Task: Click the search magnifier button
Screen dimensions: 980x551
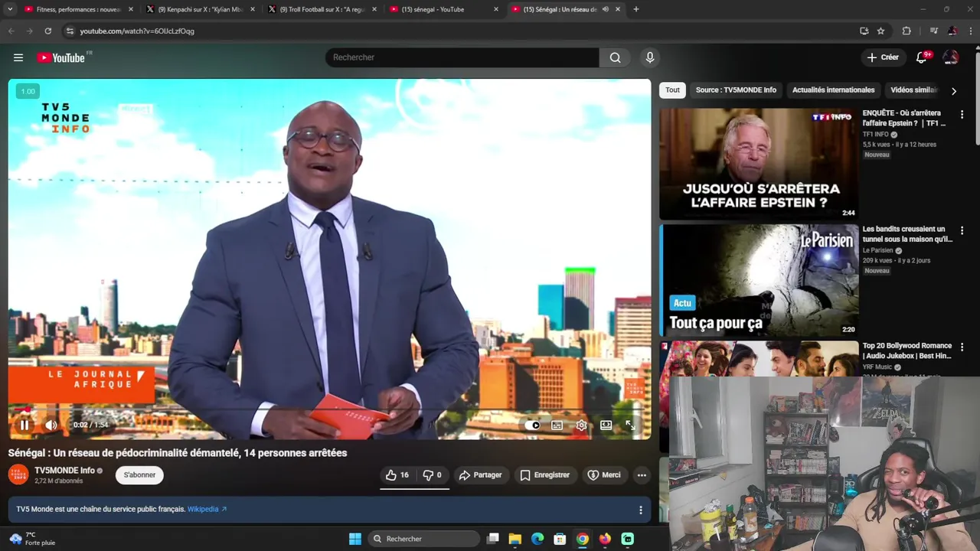Action: 615,57
